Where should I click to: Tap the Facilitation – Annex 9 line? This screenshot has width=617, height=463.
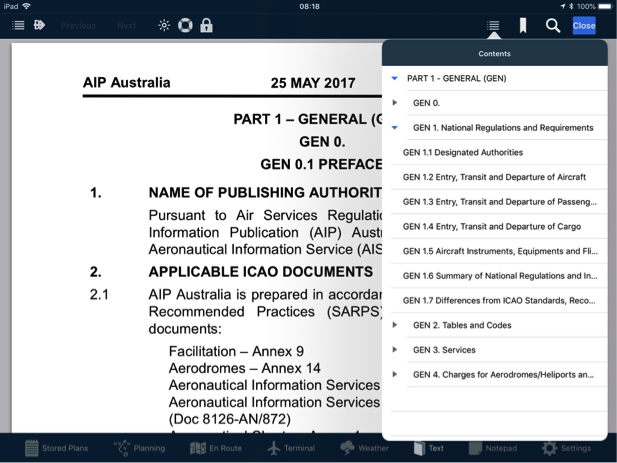click(x=236, y=351)
